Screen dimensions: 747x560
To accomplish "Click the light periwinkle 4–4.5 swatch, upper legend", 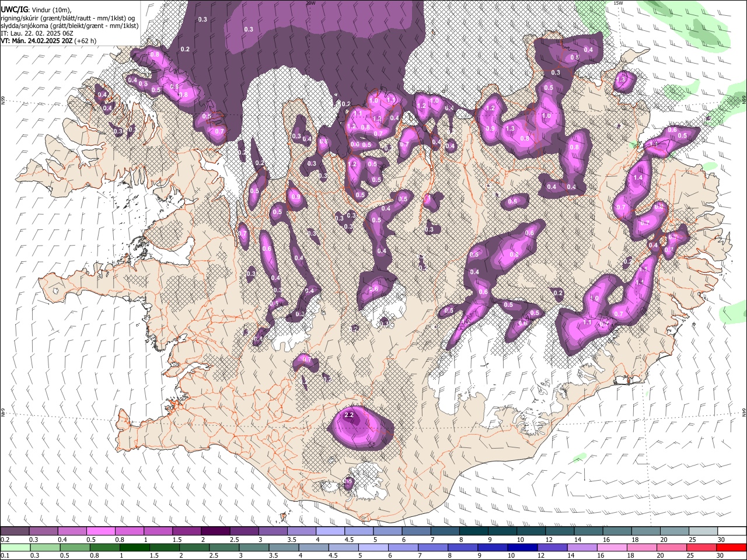I will coord(330,531).
